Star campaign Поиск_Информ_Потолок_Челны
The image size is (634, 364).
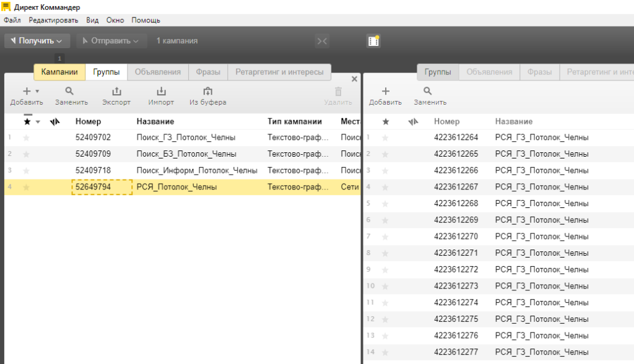(26, 171)
